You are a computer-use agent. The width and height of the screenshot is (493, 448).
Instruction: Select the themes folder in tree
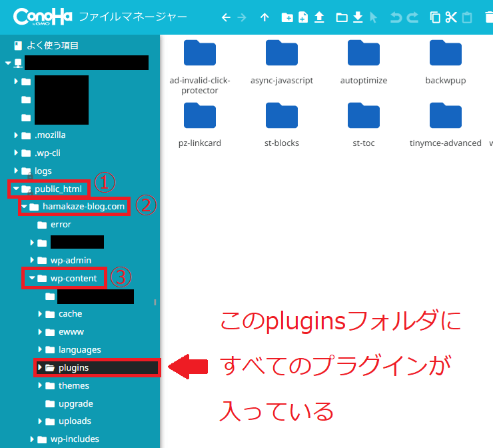[x=67, y=385]
